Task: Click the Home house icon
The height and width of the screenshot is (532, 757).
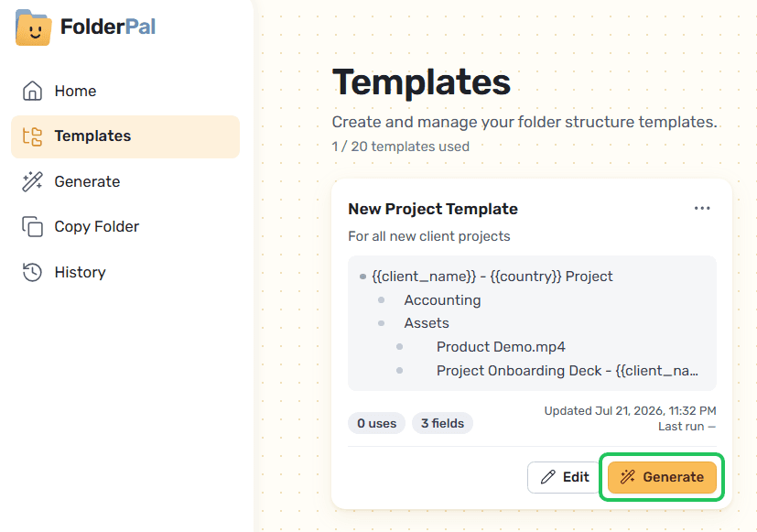Action: [x=32, y=91]
